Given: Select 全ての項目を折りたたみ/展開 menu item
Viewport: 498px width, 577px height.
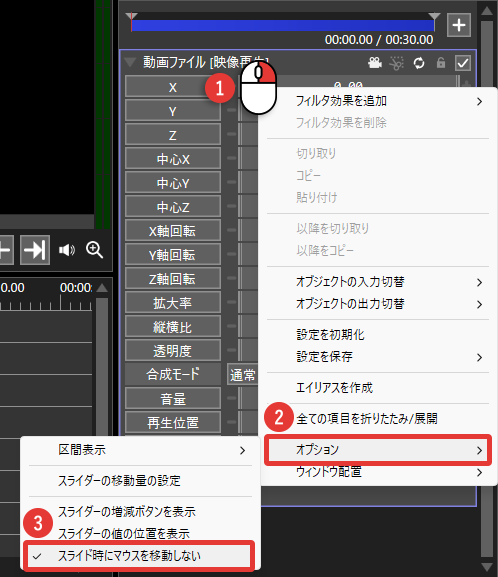Looking at the screenshot, I should (378, 418).
